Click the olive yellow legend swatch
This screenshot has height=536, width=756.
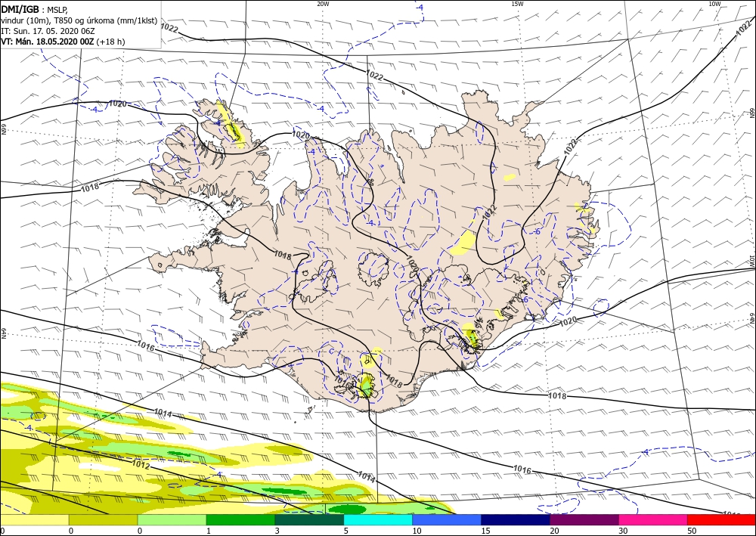pyautogui.click(x=103, y=519)
